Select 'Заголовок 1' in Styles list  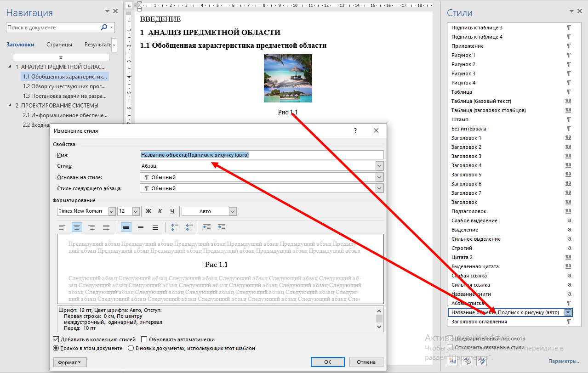[x=466, y=138]
